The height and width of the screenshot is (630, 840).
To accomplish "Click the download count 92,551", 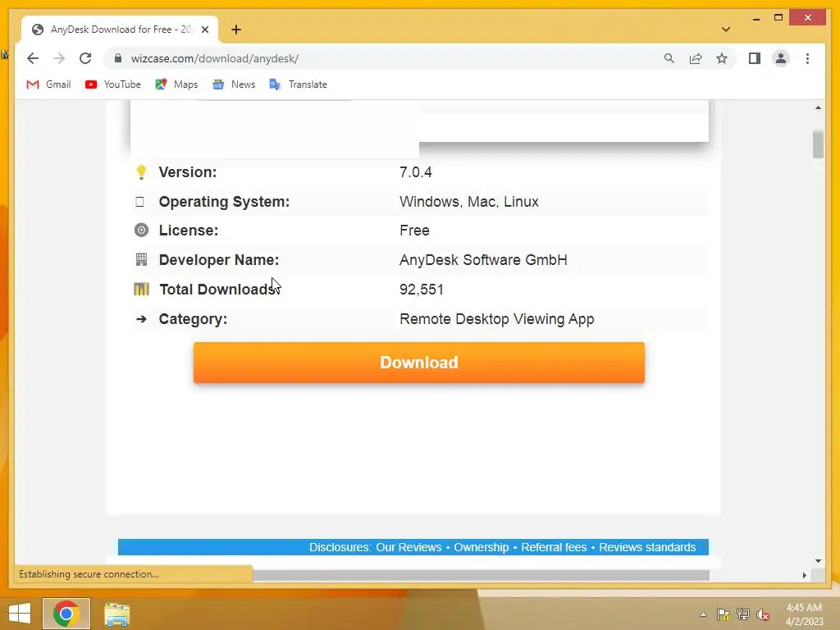I will click(422, 290).
